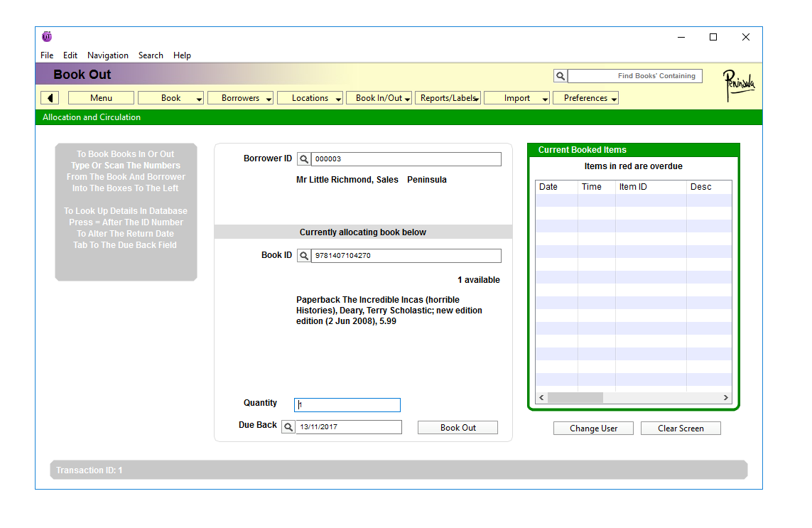This screenshot has width=812, height=528.
Task: Click the right scroll arrow in booked items list
Action: pyautogui.click(x=725, y=397)
